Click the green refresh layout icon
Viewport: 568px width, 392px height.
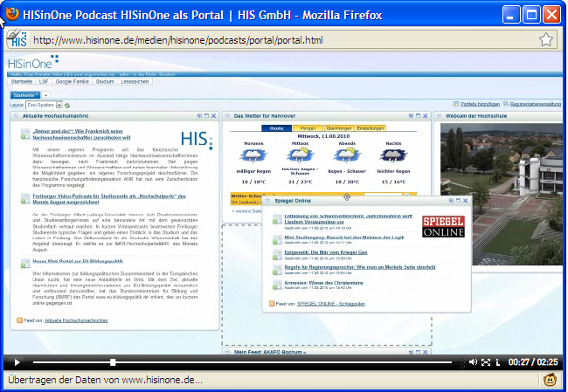point(67,106)
